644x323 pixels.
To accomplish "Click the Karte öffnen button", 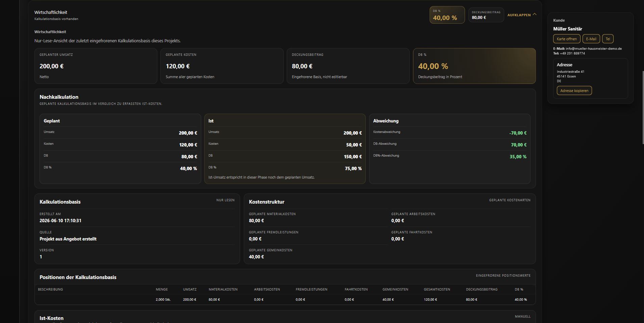I will click(567, 39).
